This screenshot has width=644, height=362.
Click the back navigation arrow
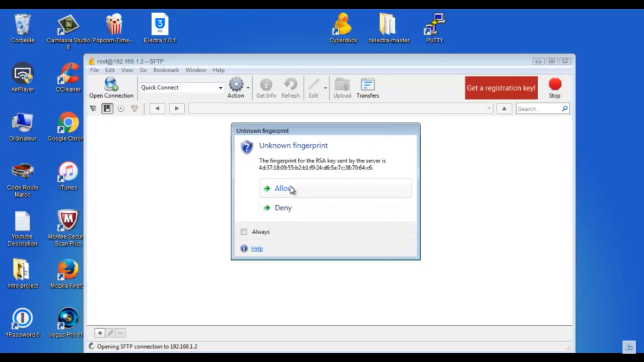[x=158, y=109]
